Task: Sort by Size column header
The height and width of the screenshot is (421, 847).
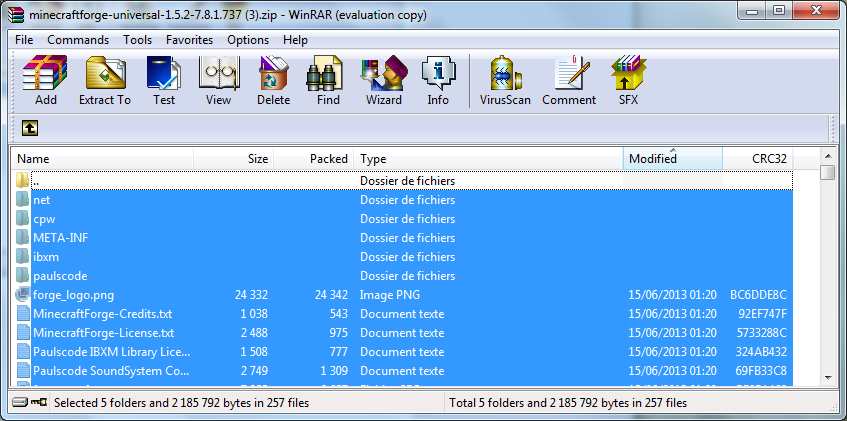Action: [234, 159]
